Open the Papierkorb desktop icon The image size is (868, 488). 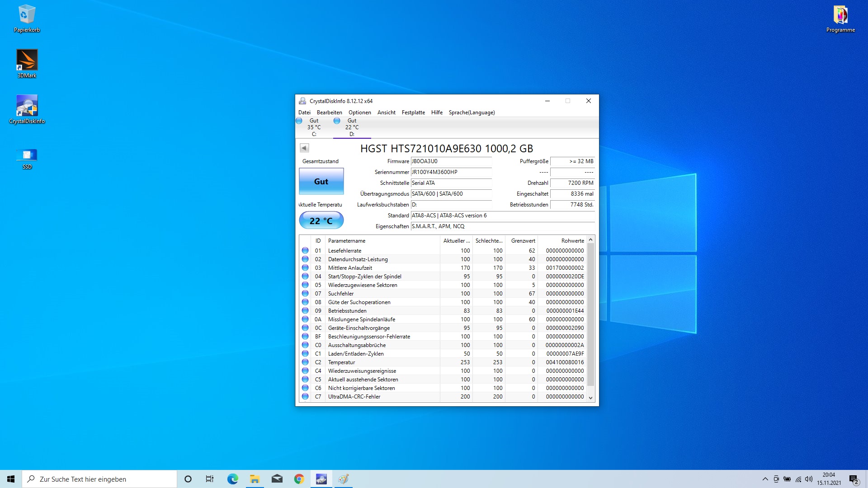(x=27, y=19)
